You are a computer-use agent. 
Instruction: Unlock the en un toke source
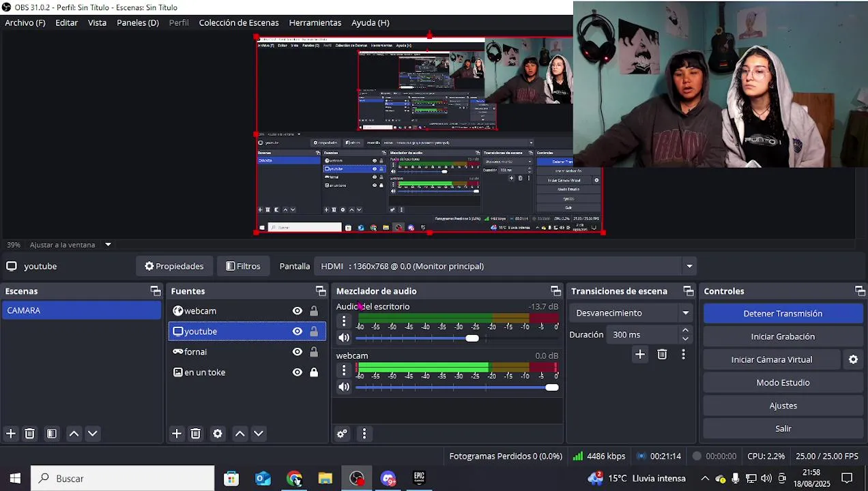point(314,372)
